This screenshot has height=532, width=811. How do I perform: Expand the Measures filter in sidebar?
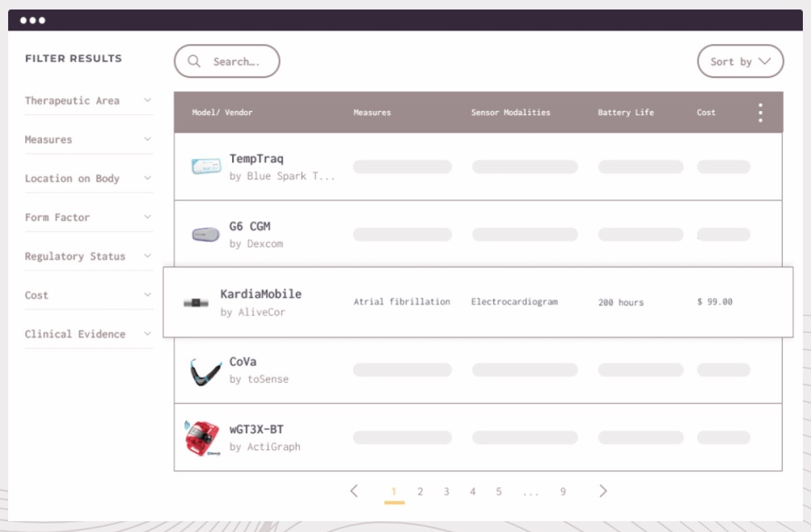coord(89,140)
